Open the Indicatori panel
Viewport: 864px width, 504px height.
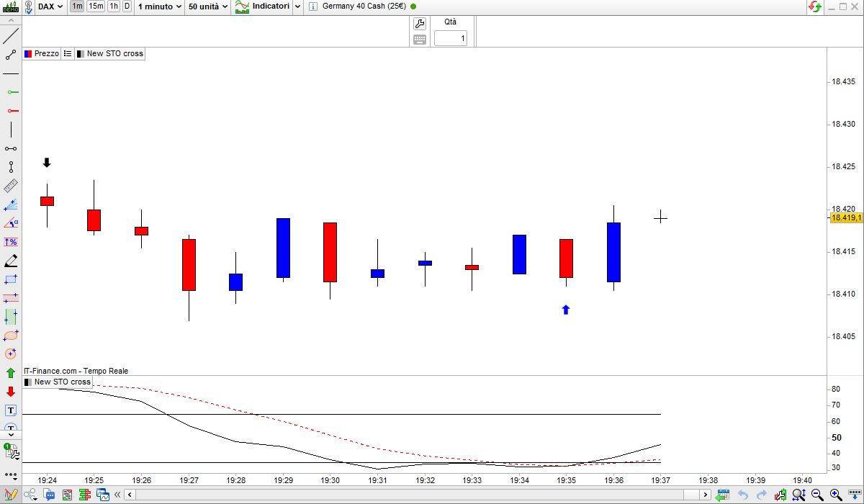tap(263, 6)
